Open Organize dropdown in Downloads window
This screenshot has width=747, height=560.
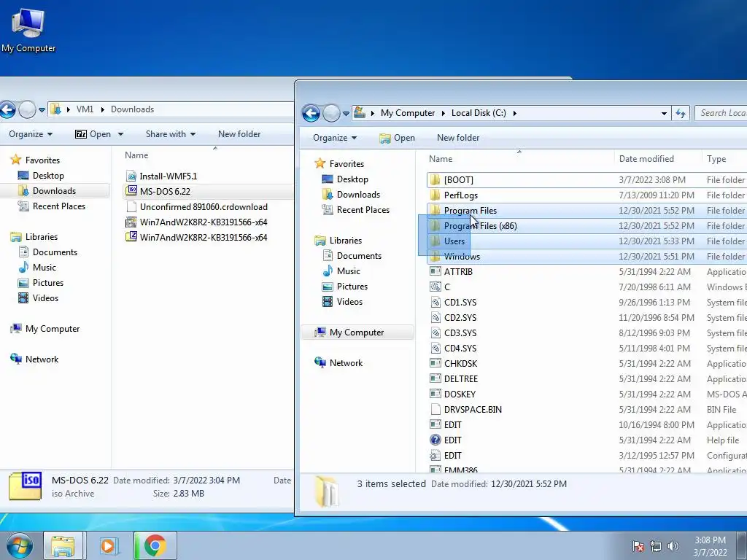[31, 134]
